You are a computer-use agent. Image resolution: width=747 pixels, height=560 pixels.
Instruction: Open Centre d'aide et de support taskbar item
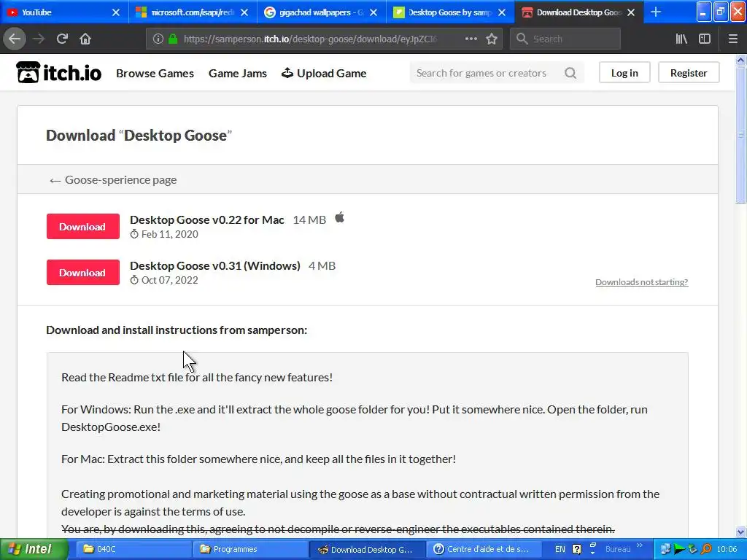[x=484, y=549]
